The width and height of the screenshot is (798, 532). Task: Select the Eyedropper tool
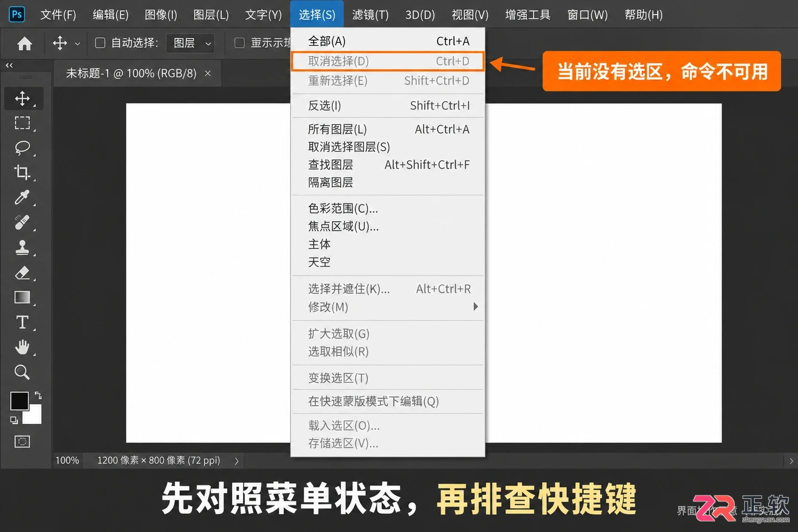pyautogui.click(x=22, y=197)
